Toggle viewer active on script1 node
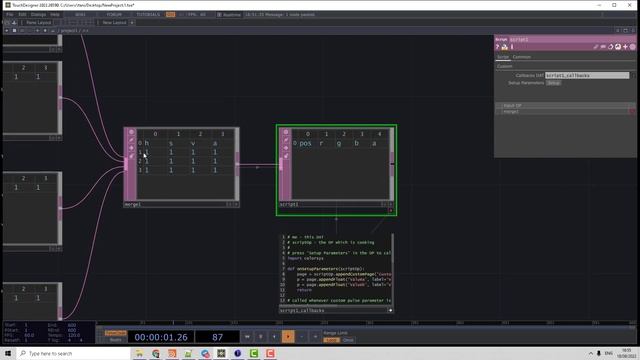Image resolution: width=640 pixels, height=360 pixels. pyautogui.click(x=286, y=132)
